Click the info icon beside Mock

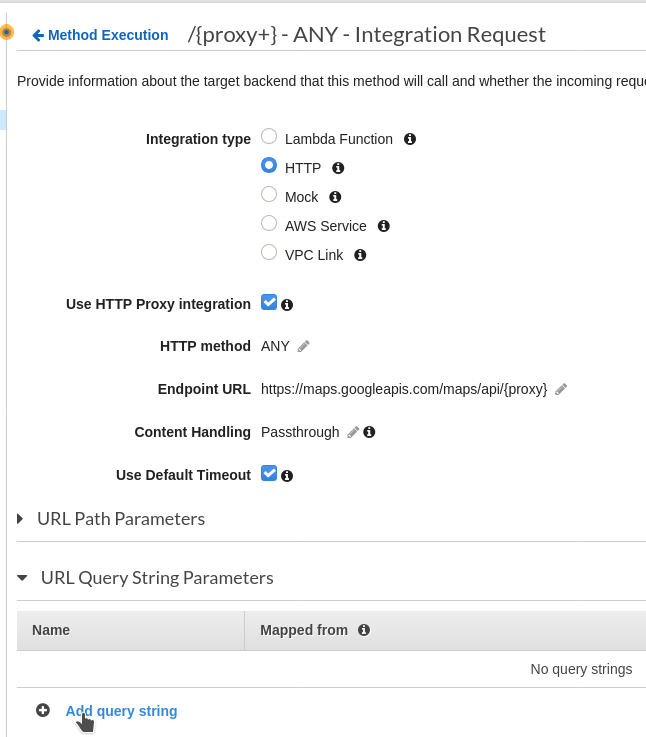[x=335, y=197]
